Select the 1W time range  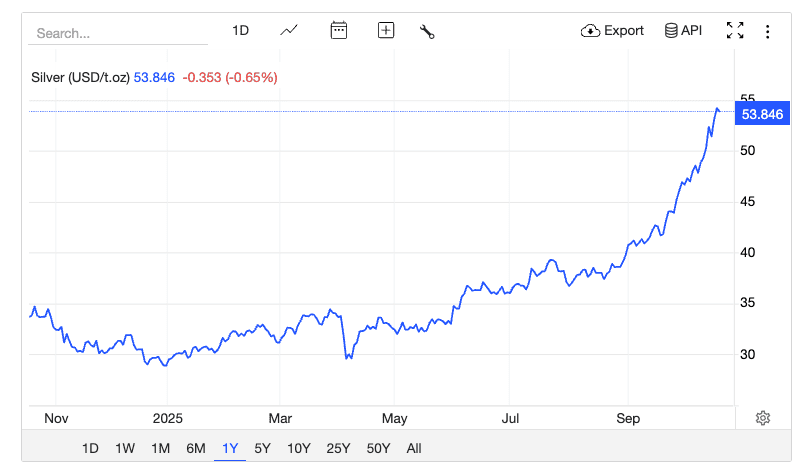pos(125,448)
